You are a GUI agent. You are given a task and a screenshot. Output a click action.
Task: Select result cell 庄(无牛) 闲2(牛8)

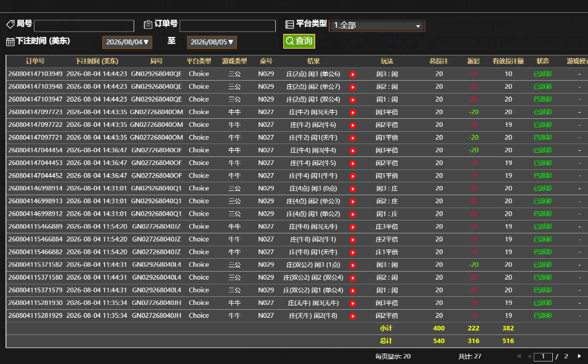313,315
